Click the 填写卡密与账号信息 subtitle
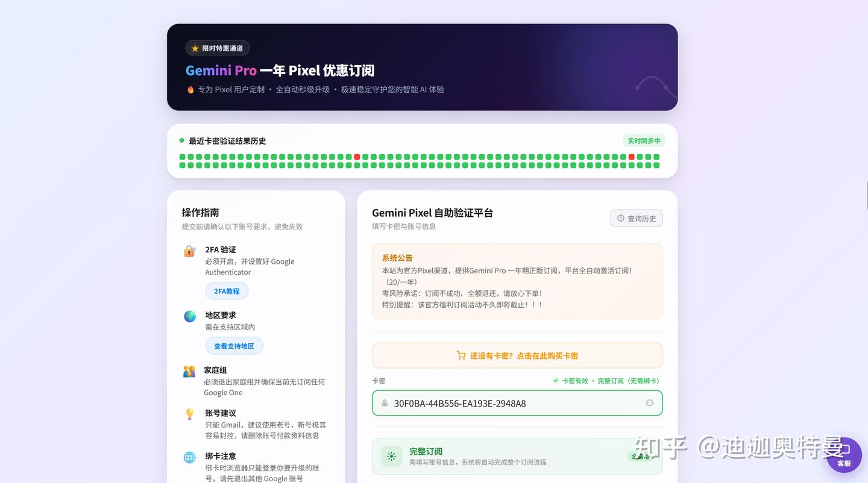868x483 pixels. click(404, 226)
